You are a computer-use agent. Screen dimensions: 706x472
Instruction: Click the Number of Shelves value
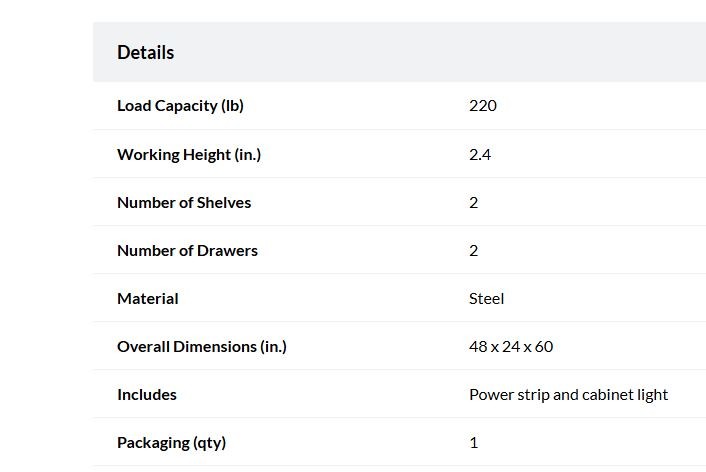[x=474, y=203]
